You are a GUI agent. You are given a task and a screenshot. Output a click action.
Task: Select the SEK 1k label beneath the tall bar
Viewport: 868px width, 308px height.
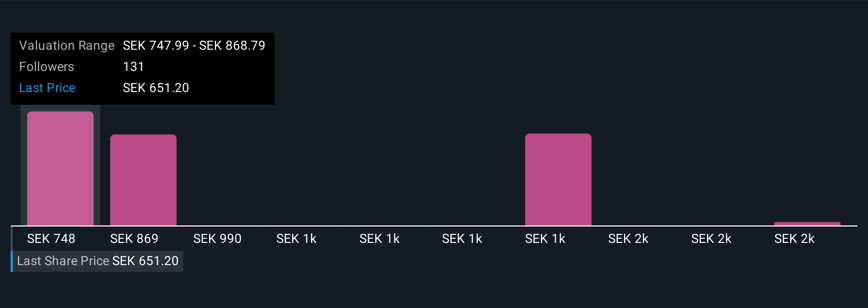[x=545, y=239]
